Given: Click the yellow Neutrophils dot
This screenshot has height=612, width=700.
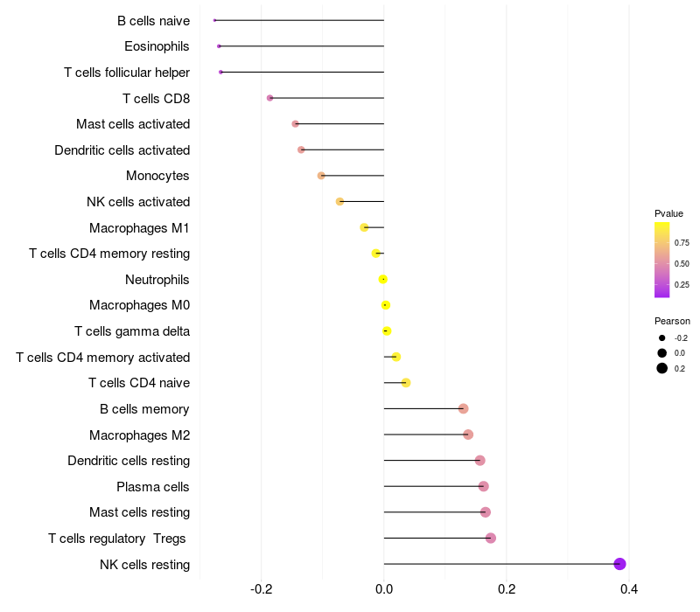Looking at the screenshot, I should tap(382, 279).
